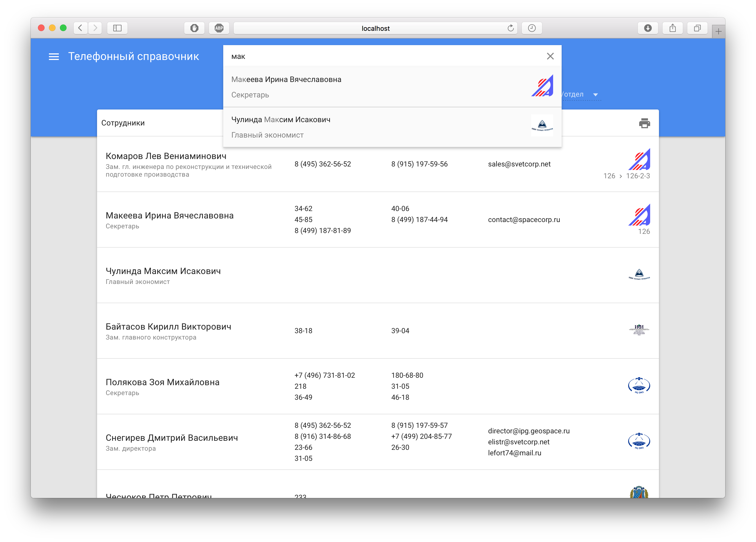This screenshot has height=542, width=756.
Task: Click department link 126-2-3
Action: 638,176
